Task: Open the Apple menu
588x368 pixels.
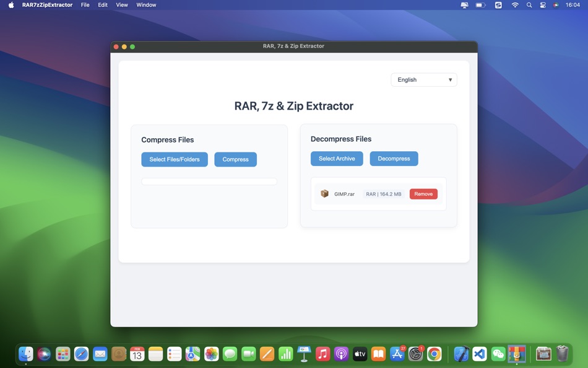Action: click(x=11, y=5)
